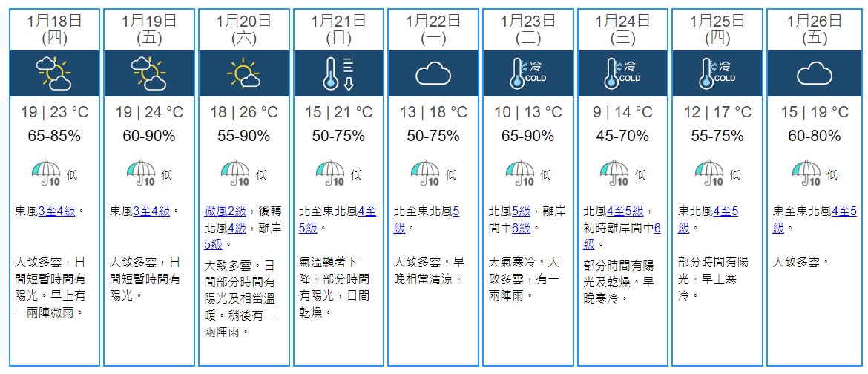Screen dimensions: 868x374
Task: Click the umbrella icon under 1月26日 forecast
Action: 806,173
